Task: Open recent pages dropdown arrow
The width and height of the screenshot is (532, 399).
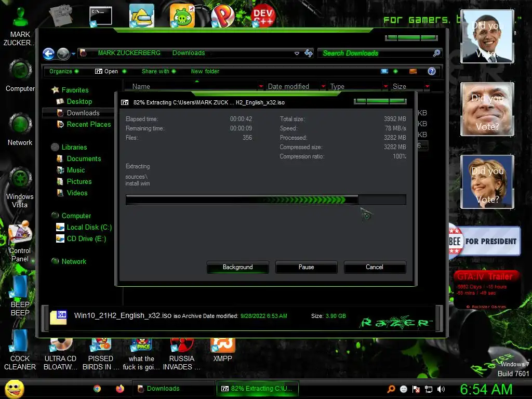Action: [73, 54]
